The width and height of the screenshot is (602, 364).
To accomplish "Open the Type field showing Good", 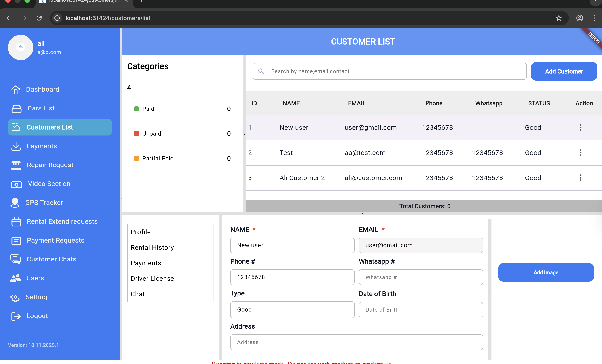I will point(292,309).
